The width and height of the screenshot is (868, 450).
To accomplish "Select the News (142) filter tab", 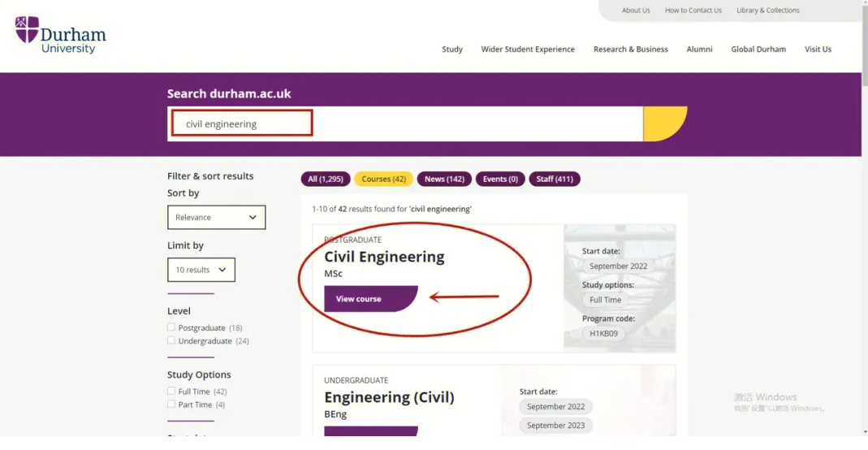I will coord(444,179).
